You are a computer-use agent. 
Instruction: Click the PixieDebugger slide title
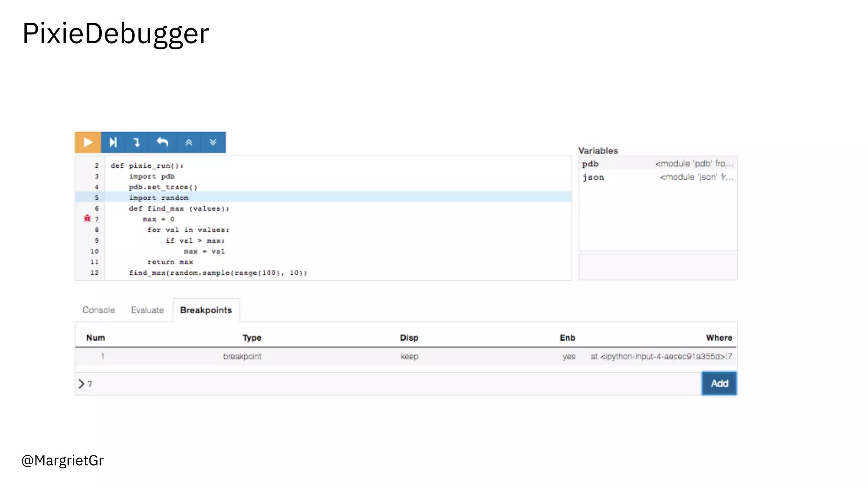116,34
